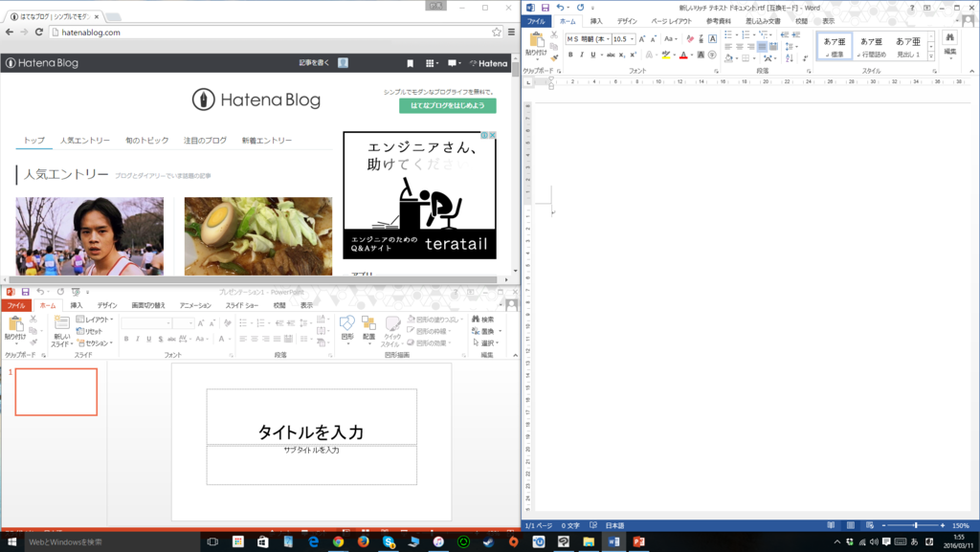
Task: Click the Grow Font icon in Word
Action: (642, 38)
